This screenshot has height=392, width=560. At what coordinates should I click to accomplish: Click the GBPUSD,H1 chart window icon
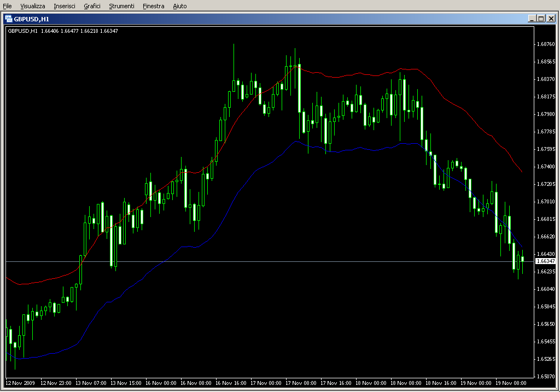[x=9, y=19]
